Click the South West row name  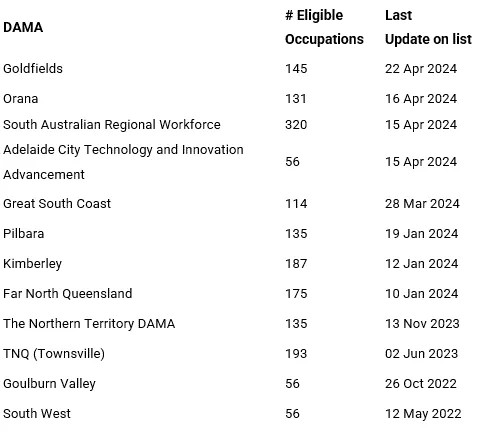[x=37, y=414]
